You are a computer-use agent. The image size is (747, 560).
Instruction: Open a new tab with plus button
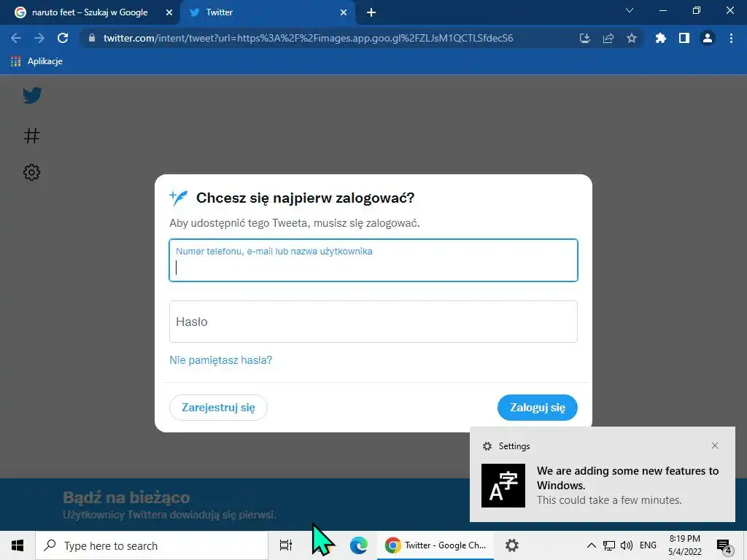click(371, 13)
